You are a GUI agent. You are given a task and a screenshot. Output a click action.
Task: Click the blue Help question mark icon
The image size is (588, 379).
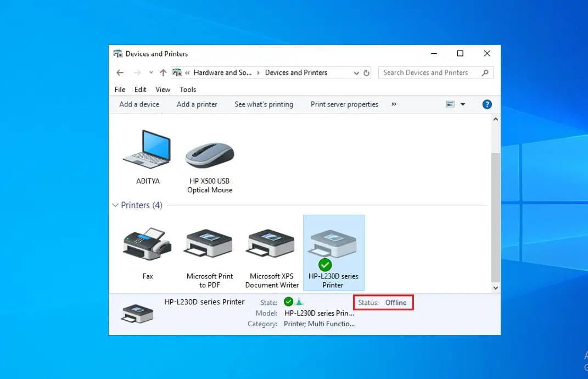tap(487, 104)
